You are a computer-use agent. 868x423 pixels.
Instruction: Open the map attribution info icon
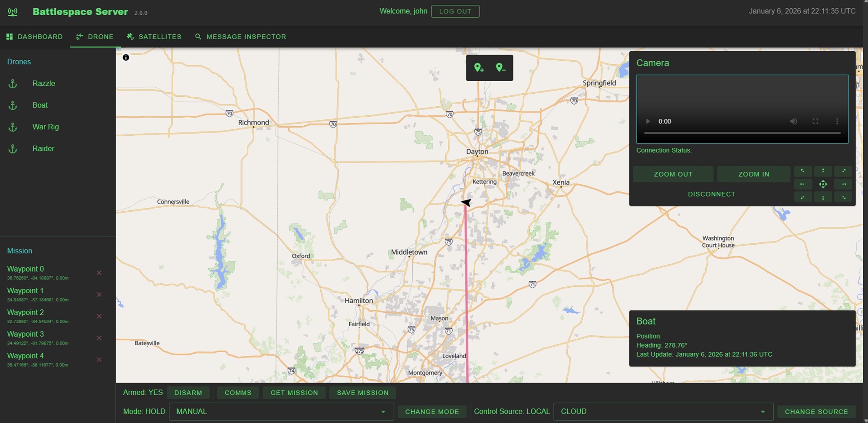pyautogui.click(x=126, y=57)
